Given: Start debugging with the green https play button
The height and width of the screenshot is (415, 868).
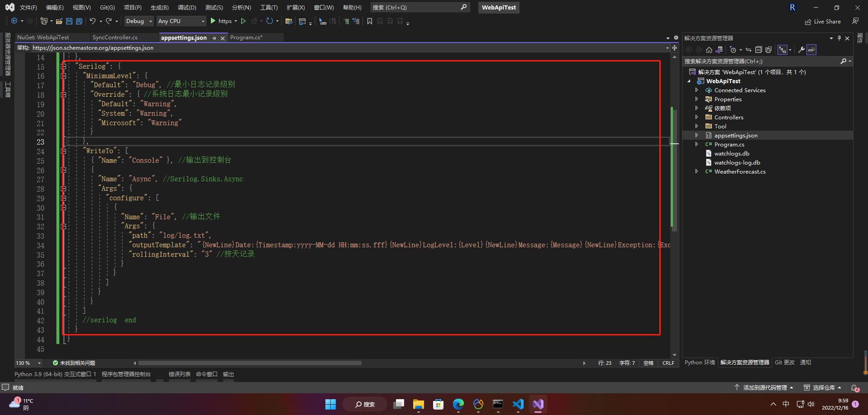Looking at the screenshot, I should (x=220, y=21).
